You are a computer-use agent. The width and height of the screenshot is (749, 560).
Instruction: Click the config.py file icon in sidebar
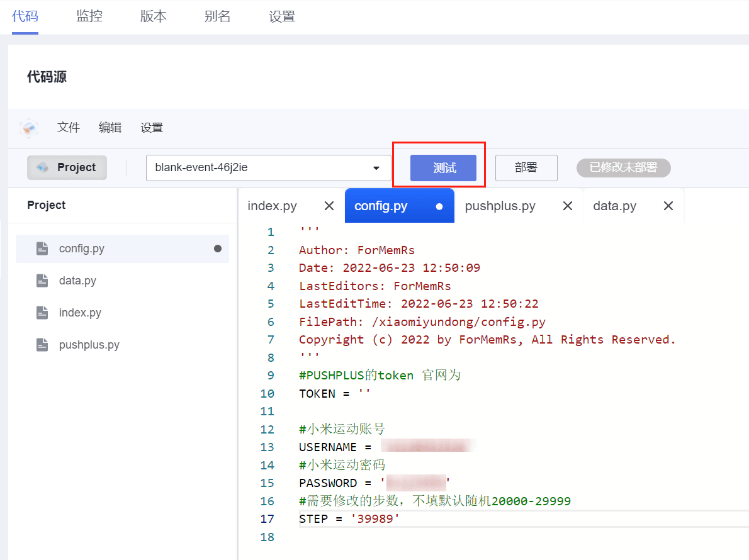point(42,249)
